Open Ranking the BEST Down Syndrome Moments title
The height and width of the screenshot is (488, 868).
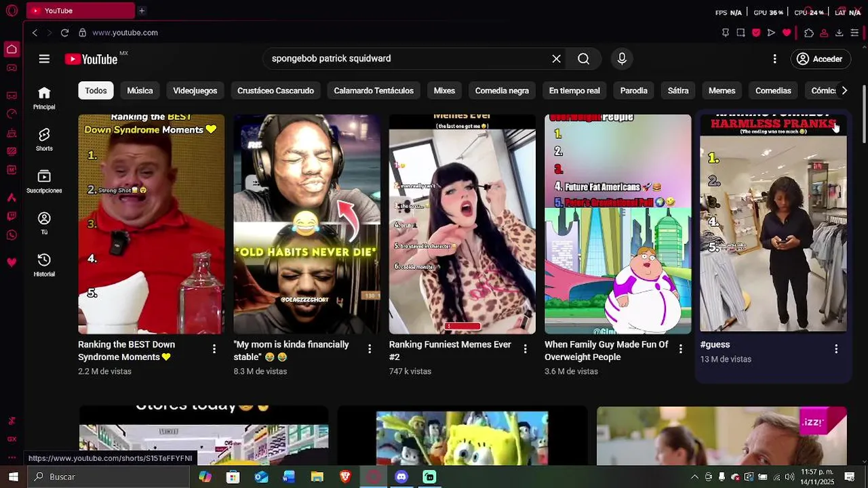point(126,350)
